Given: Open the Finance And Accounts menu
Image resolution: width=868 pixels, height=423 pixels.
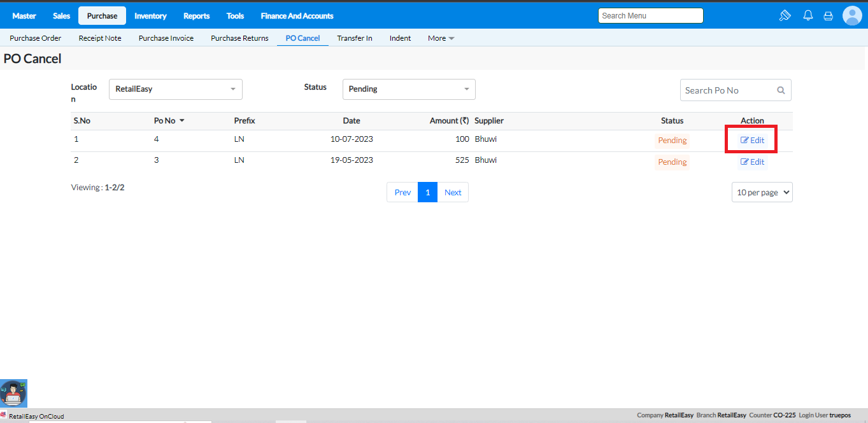Looking at the screenshot, I should (x=297, y=16).
